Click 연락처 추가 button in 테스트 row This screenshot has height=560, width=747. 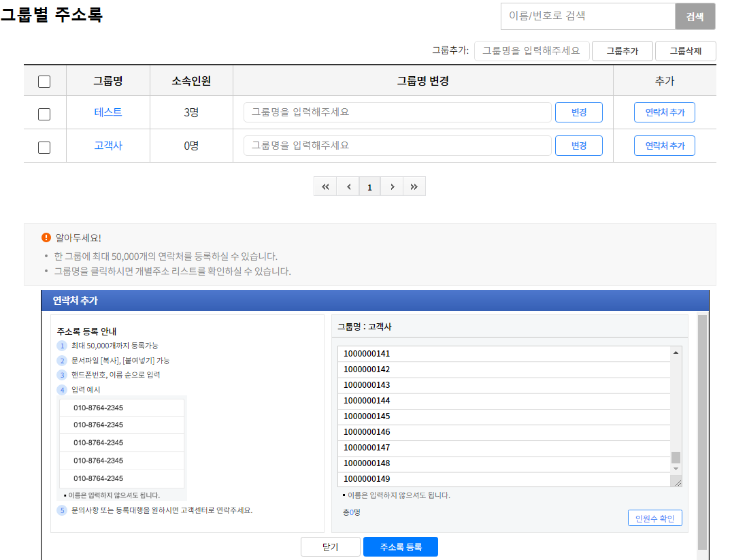point(665,112)
